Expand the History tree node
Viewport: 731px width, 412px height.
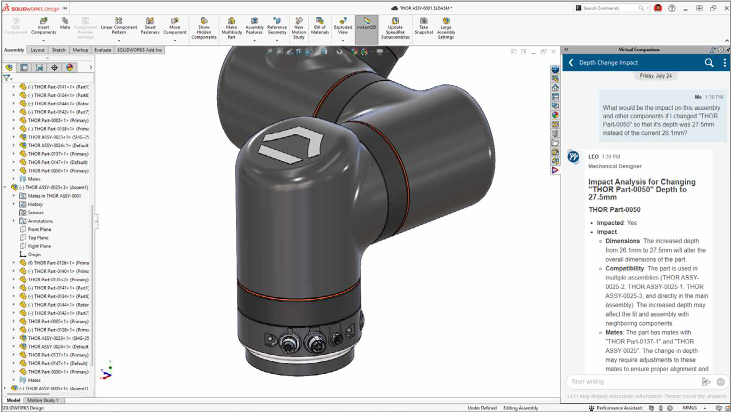click(14, 204)
